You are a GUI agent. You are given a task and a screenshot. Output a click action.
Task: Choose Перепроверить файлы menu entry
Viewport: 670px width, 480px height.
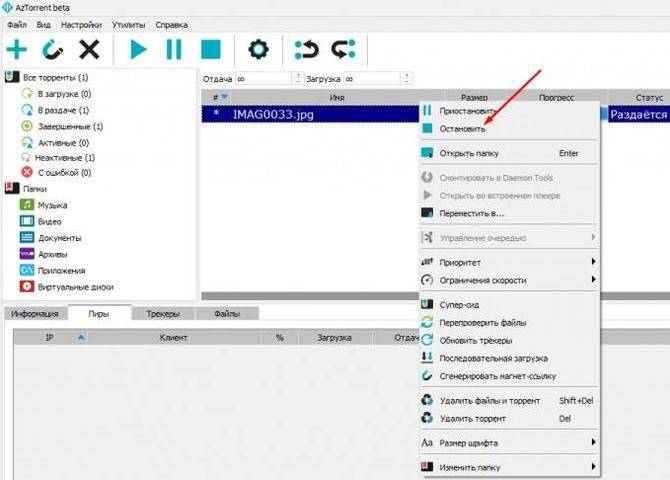509,322
